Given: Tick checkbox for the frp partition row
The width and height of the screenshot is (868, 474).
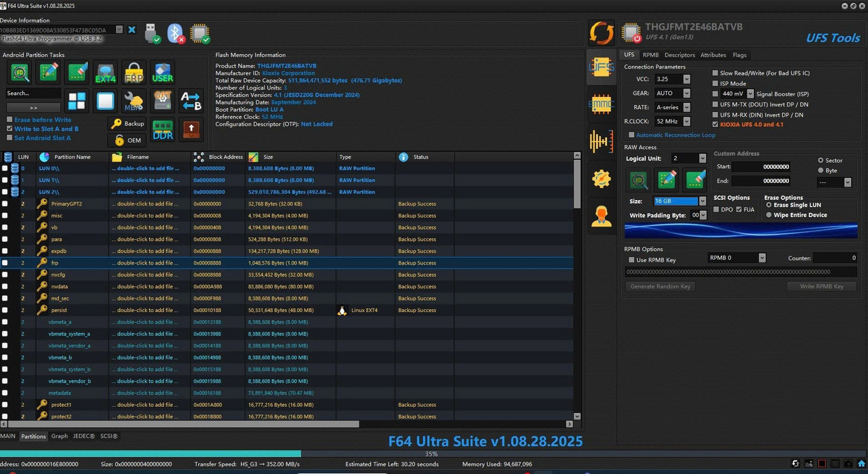Looking at the screenshot, I should (x=5, y=262).
